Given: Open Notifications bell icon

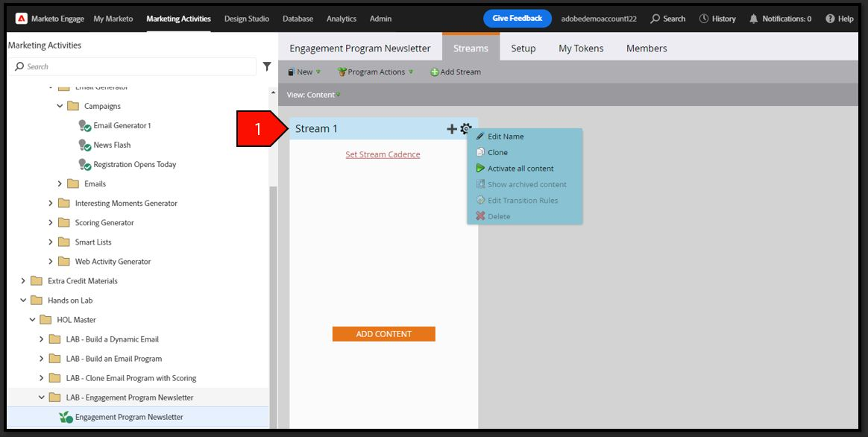Looking at the screenshot, I should click(x=753, y=19).
